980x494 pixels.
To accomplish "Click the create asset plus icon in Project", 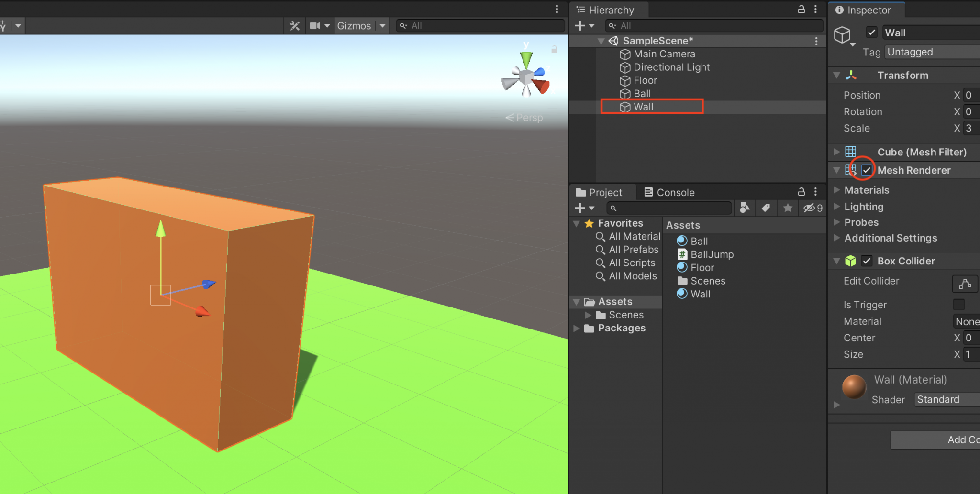I will point(580,208).
